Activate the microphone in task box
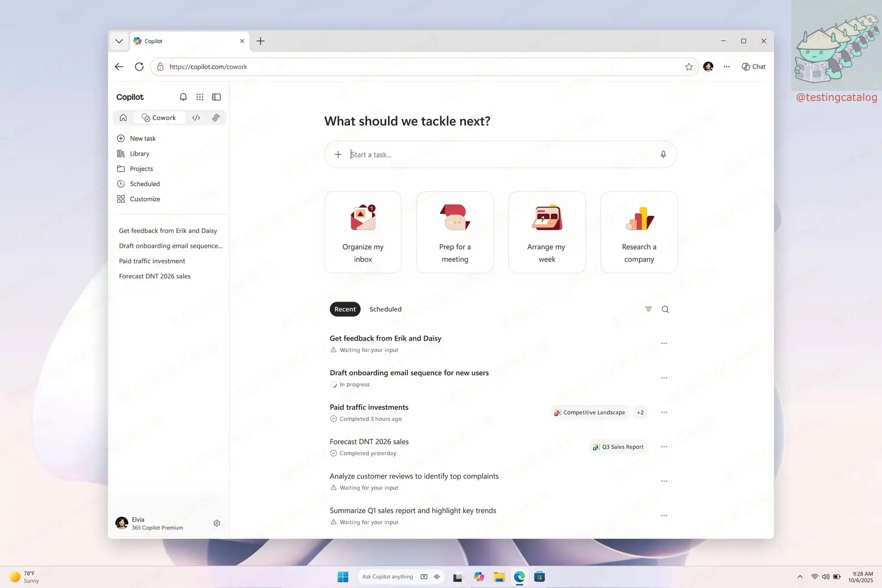Viewport: 882px width, 588px height. click(x=663, y=154)
